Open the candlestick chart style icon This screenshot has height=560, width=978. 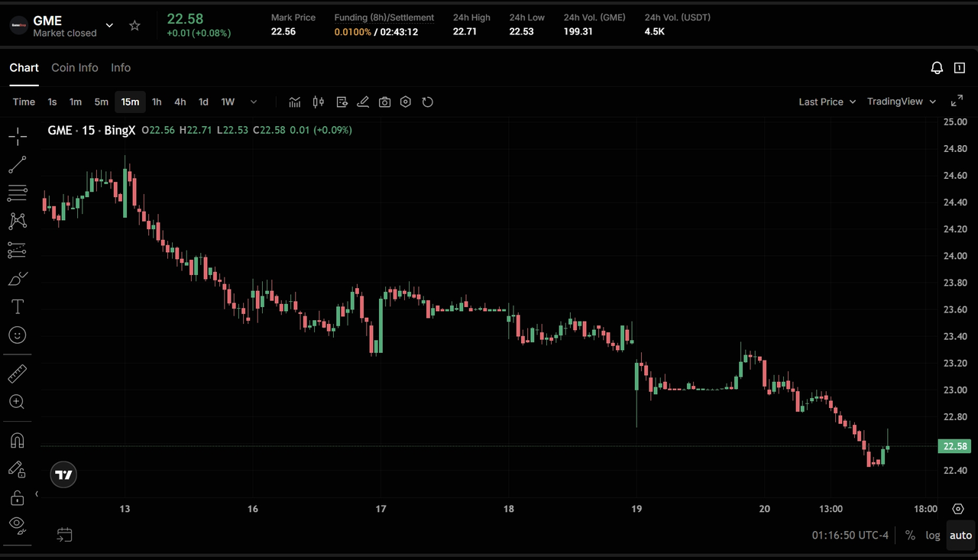[x=319, y=102]
